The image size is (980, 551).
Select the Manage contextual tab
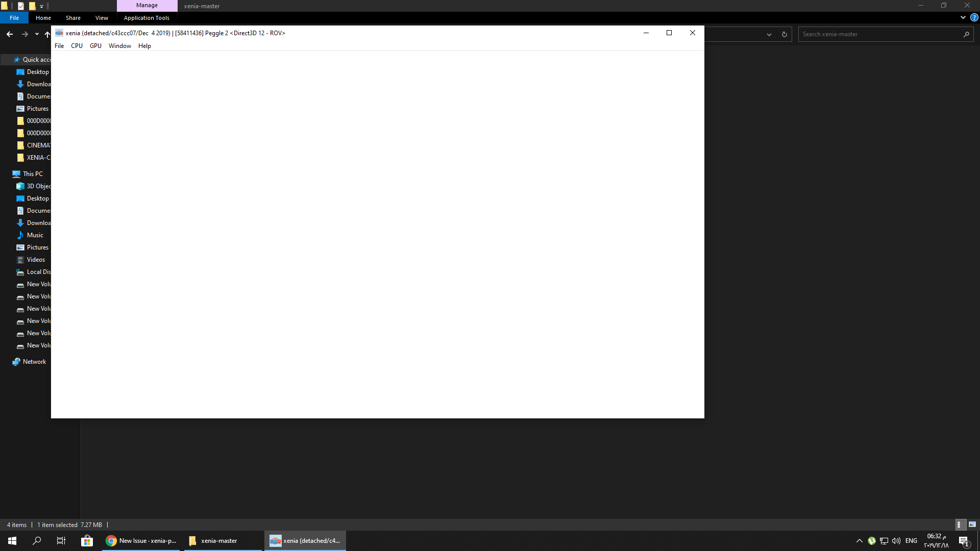click(x=147, y=6)
